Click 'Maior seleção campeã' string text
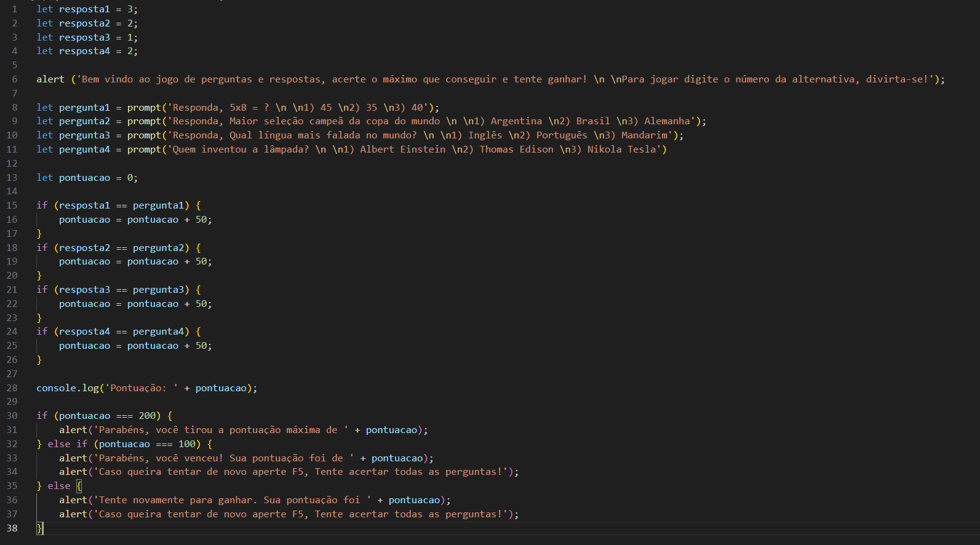The height and width of the screenshot is (545, 980). 286,121
